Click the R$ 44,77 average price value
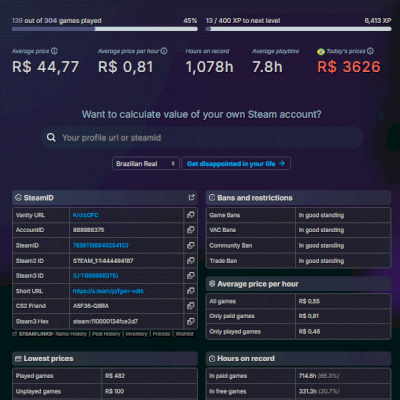 point(45,67)
